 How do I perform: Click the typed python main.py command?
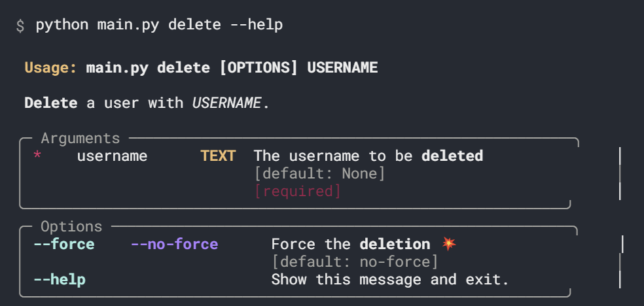click(159, 26)
